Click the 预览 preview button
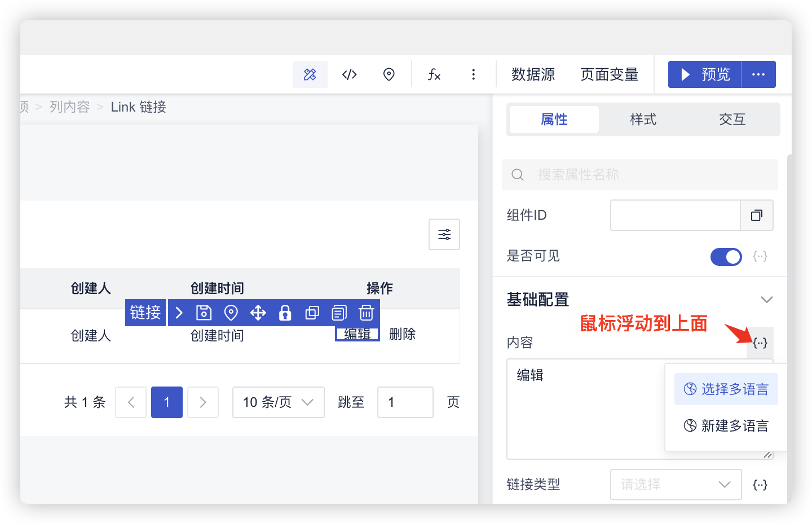Viewport: 812px width, 524px height. coord(705,74)
